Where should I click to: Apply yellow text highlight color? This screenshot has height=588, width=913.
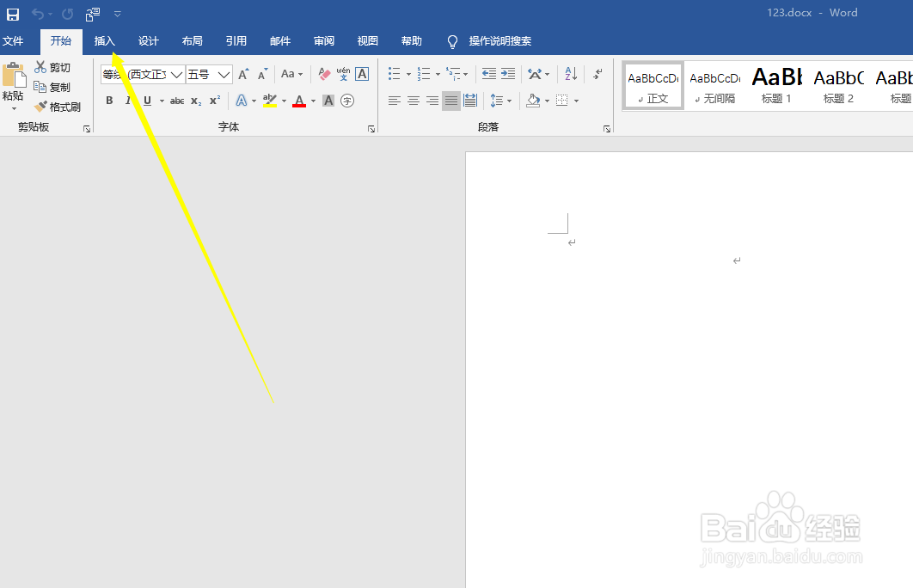270,101
